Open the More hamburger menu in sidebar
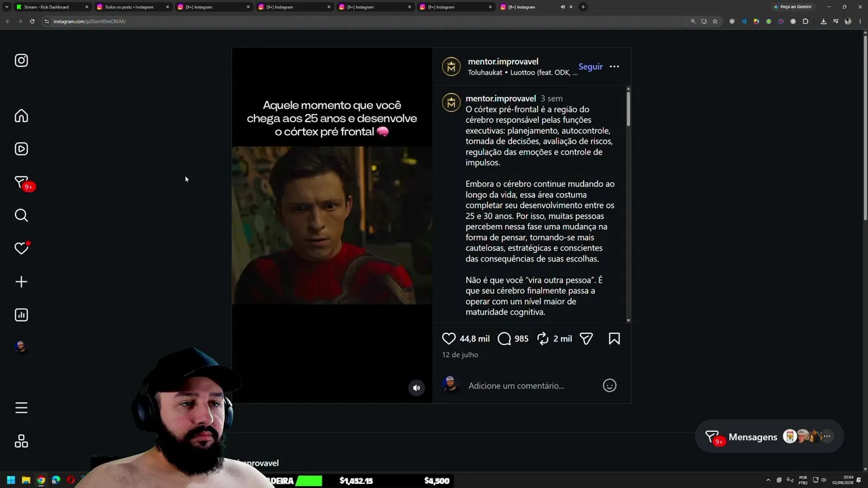Screen dimensions: 868x488 [x=22, y=408]
